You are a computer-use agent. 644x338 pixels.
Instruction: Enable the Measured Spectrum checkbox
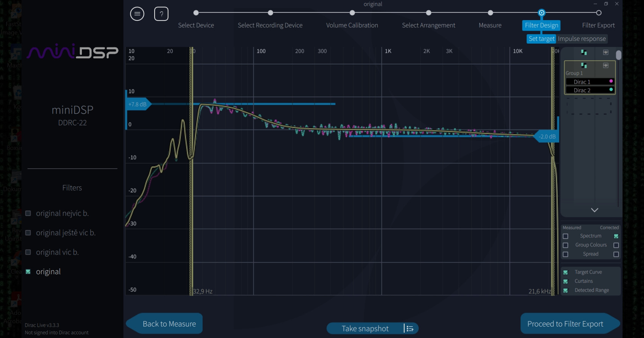[566, 236]
